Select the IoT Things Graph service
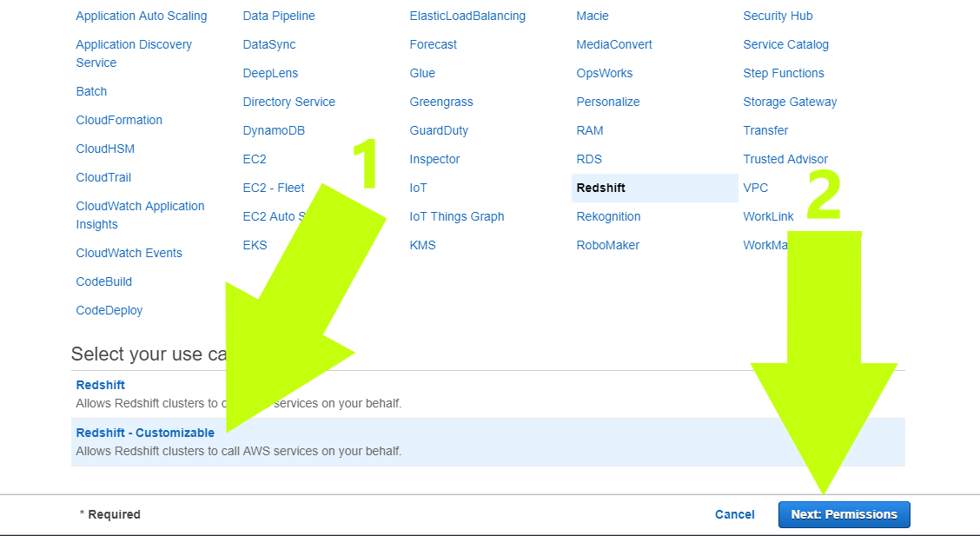980x536 pixels. pyautogui.click(x=457, y=216)
